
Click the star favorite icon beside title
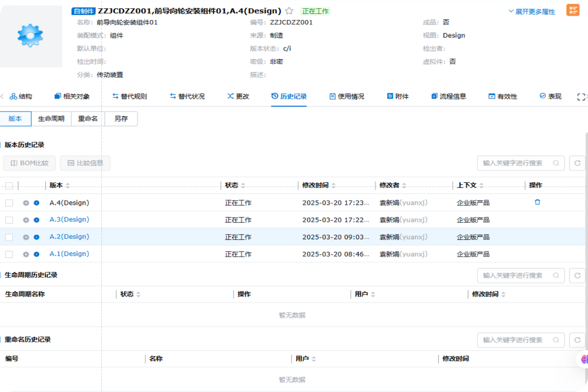tap(290, 11)
